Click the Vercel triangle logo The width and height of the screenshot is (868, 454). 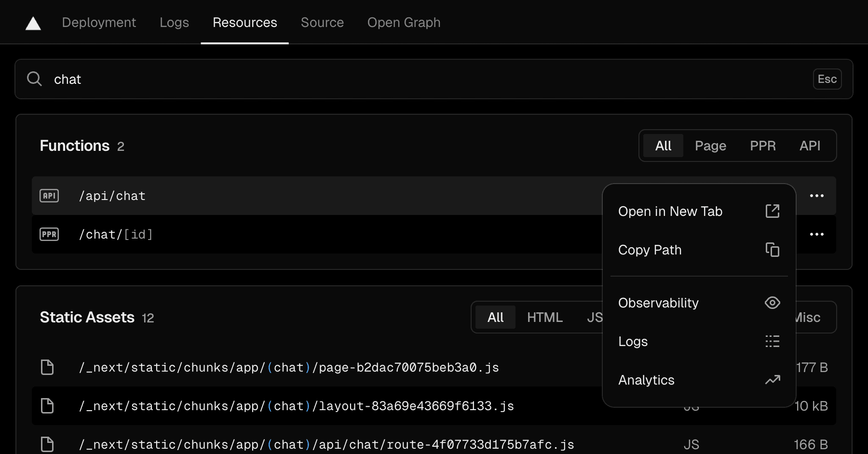(x=33, y=23)
